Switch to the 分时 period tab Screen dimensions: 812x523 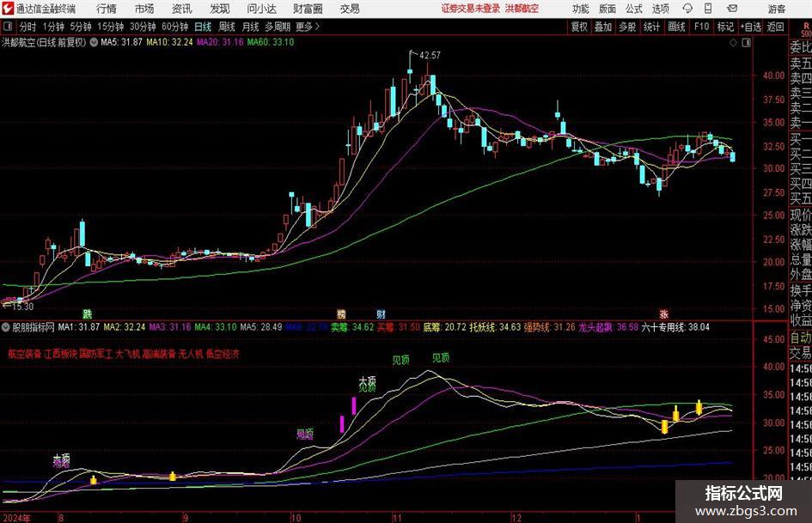tap(27, 27)
